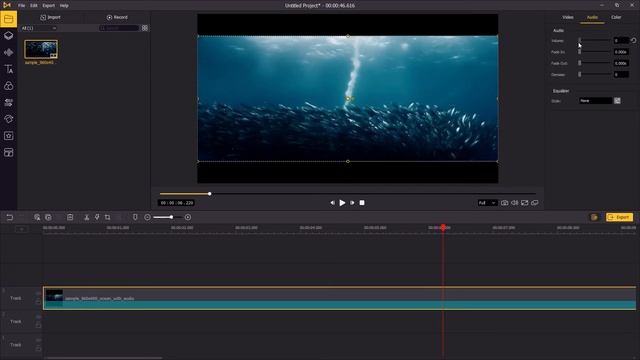Click the second icon after Redo in toolbar
This screenshot has width=640, height=360.
click(x=48, y=218)
